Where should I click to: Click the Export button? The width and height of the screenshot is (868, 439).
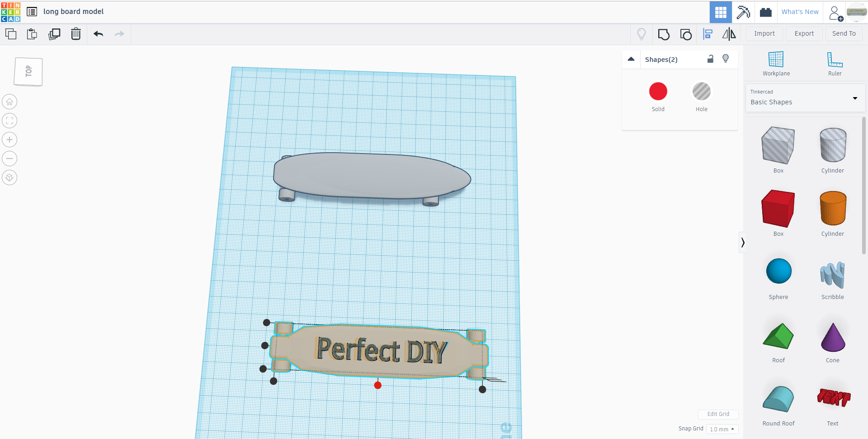pos(804,34)
